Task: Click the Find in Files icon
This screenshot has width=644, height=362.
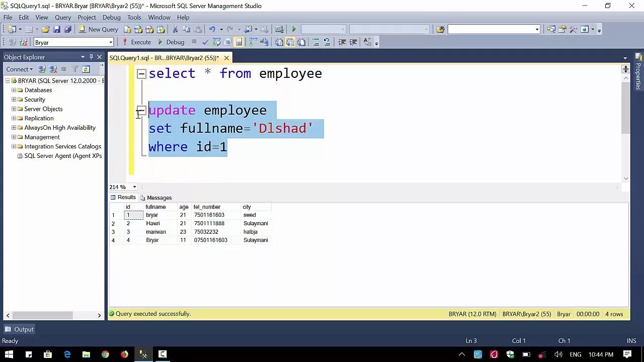Action: [441, 29]
